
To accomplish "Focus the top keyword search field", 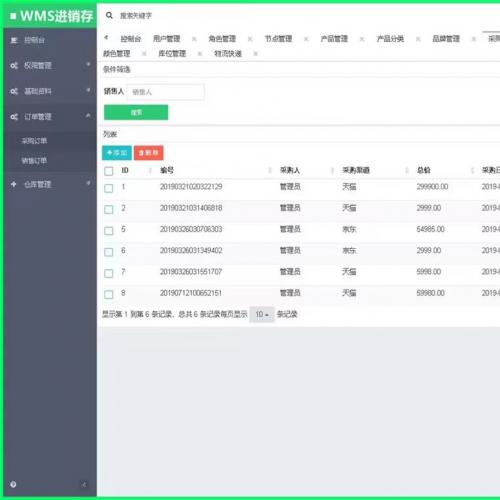I will 136,16.
